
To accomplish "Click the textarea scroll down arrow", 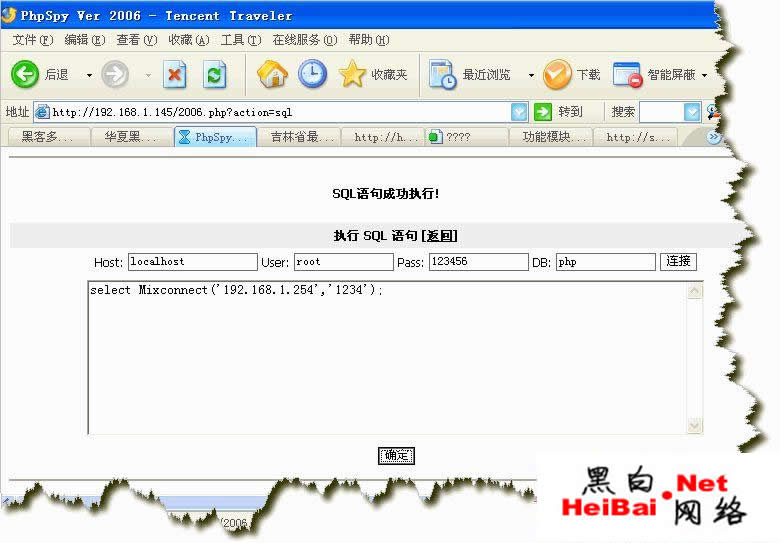I will (694, 425).
